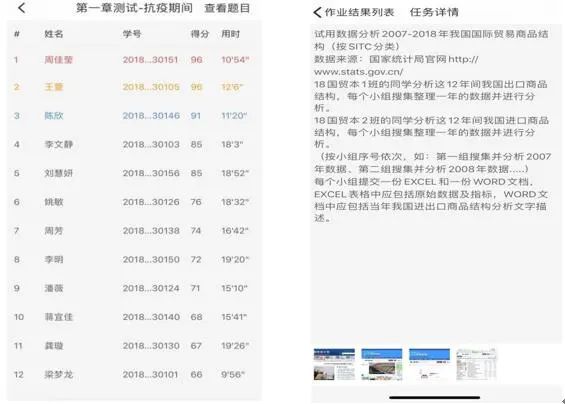
Task: Click the score 91 for 陈欣
Action: 196,116
